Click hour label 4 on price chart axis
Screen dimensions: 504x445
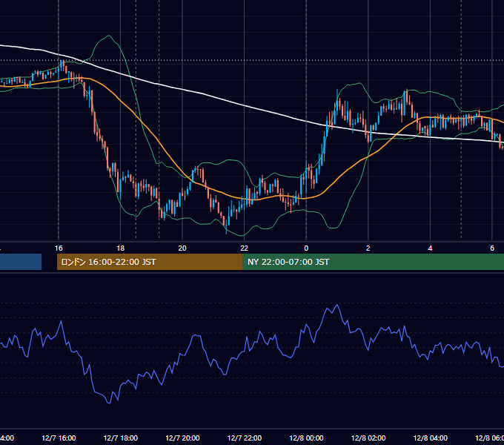[430, 248]
